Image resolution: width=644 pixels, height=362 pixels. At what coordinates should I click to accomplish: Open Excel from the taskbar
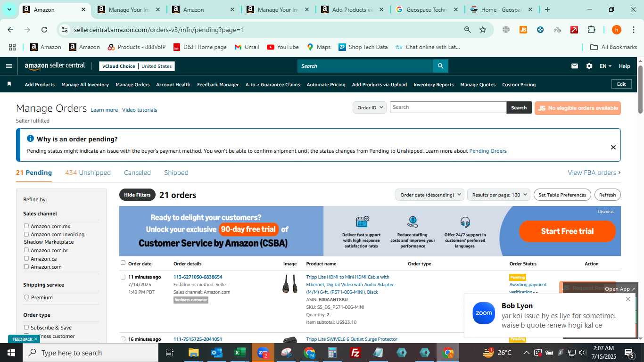(x=240, y=353)
